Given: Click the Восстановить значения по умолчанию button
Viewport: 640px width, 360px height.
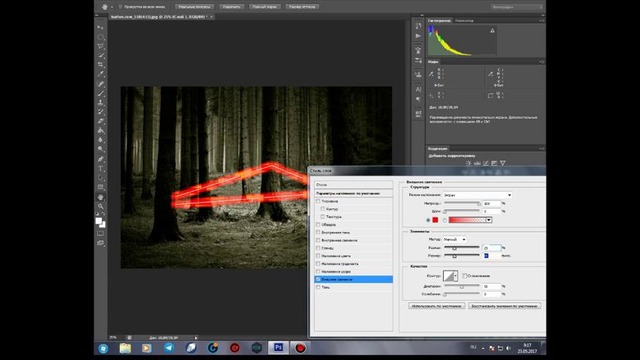Looking at the screenshot, I should pyautogui.click(x=504, y=306).
